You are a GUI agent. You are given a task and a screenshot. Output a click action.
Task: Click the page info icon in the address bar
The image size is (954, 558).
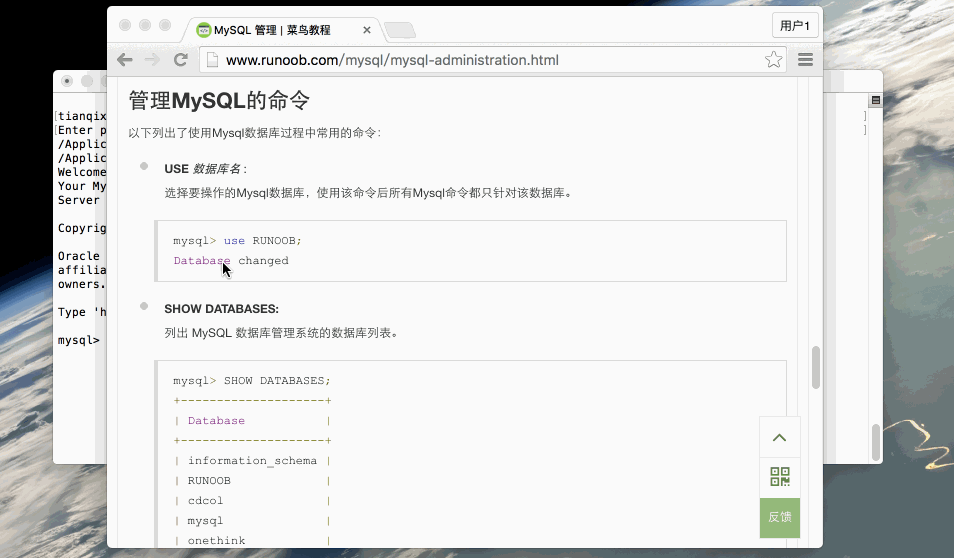(212, 60)
